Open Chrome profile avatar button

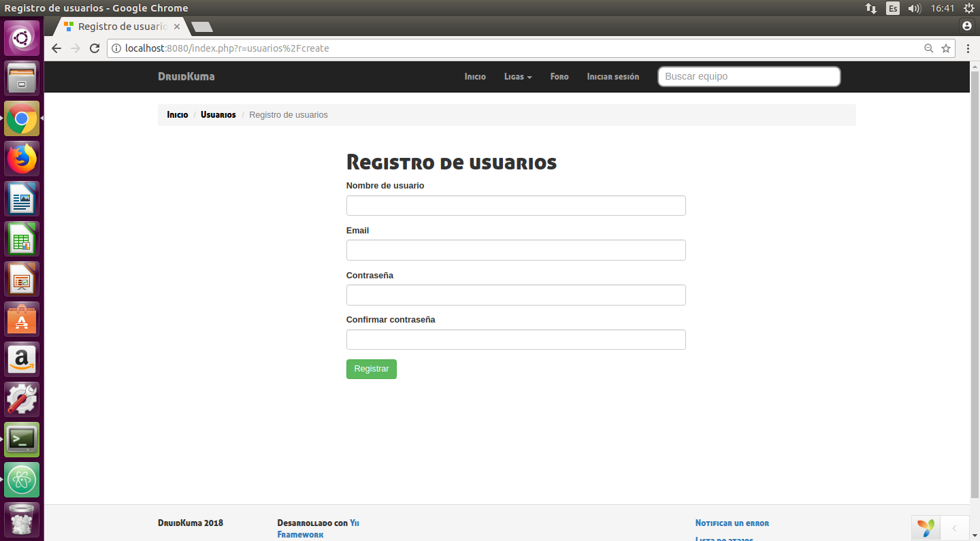[x=967, y=27]
